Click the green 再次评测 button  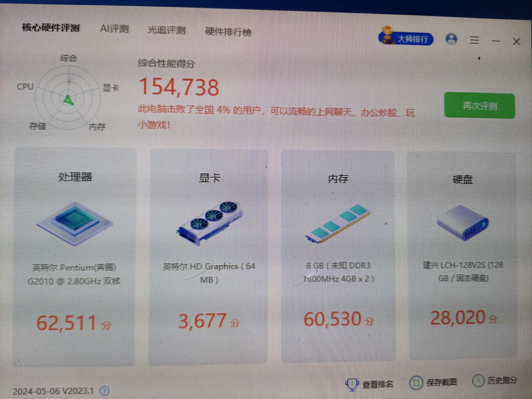(x=479, y=106)
